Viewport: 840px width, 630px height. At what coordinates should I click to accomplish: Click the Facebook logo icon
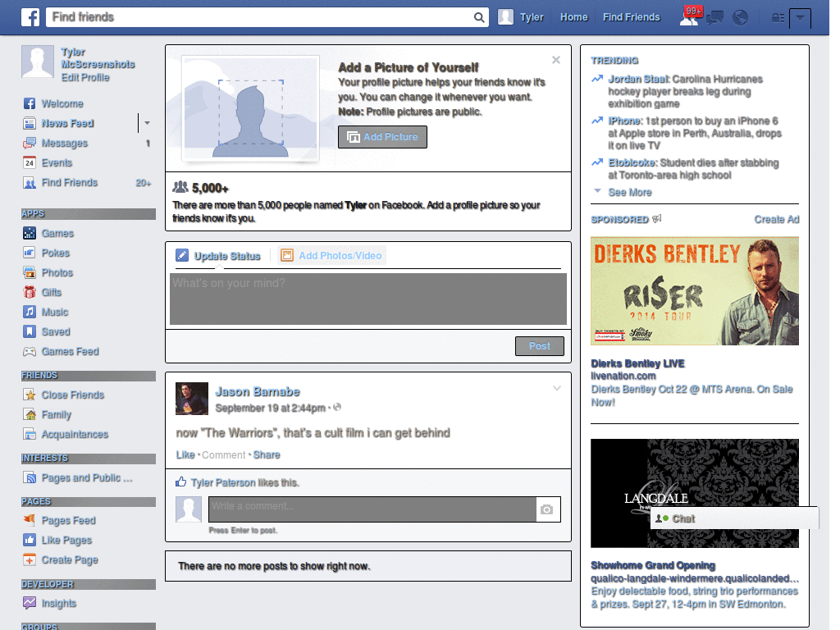pos(30,17)
